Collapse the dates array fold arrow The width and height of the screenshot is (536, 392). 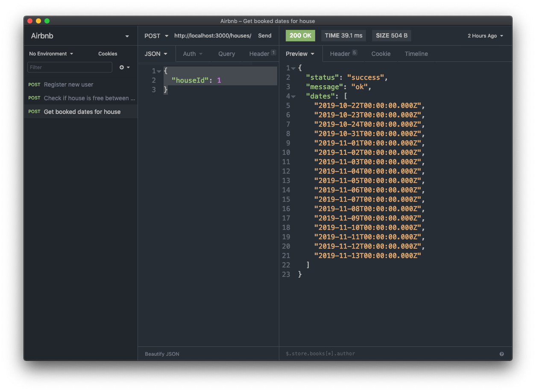(293, 96)
